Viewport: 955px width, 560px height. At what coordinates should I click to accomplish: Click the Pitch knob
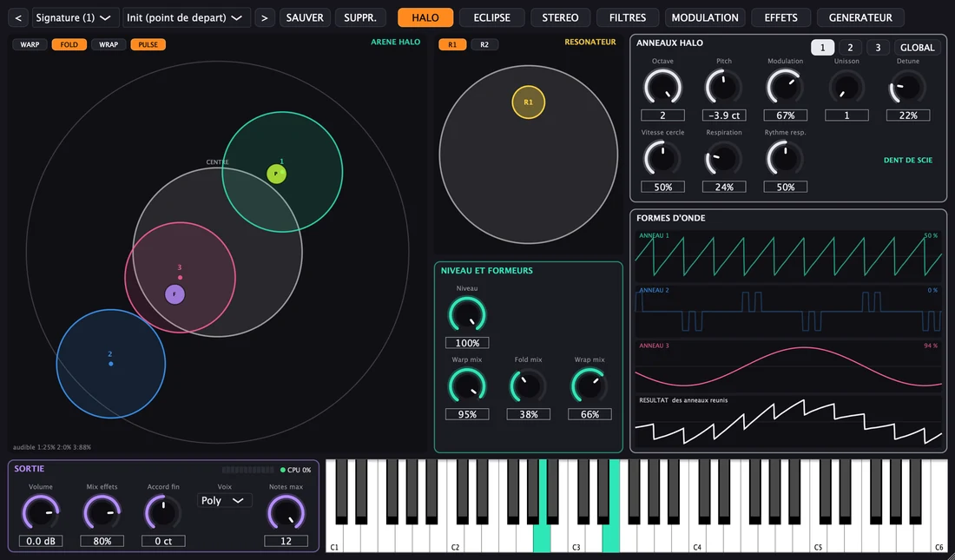[x=723, y=88]
